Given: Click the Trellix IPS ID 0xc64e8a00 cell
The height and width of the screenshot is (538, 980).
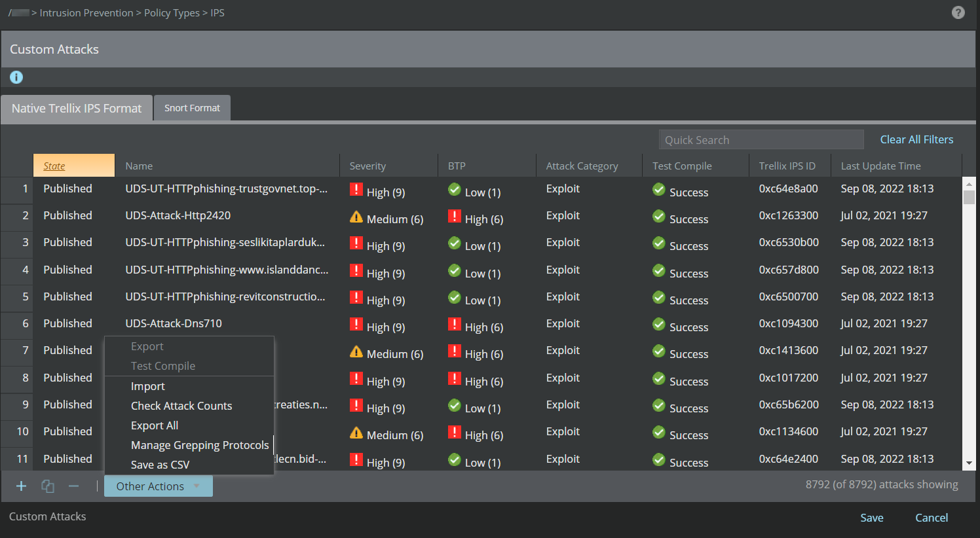Looking at the screenshot, I should click(x=788, y=188).
